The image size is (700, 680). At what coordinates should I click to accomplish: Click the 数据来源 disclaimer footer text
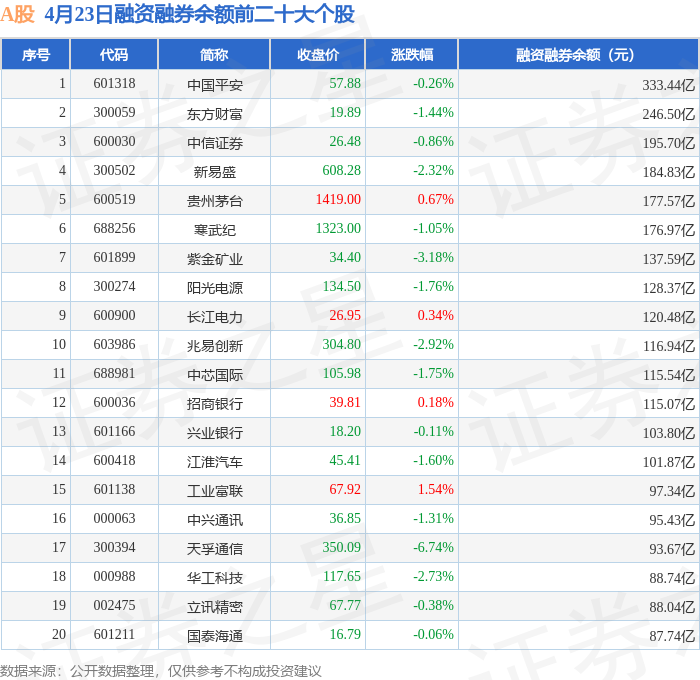click(161, 671)
